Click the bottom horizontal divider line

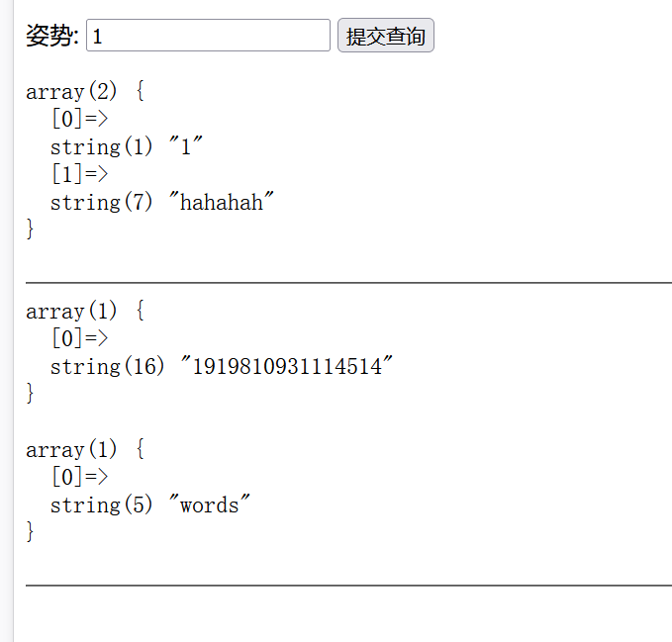348,585
